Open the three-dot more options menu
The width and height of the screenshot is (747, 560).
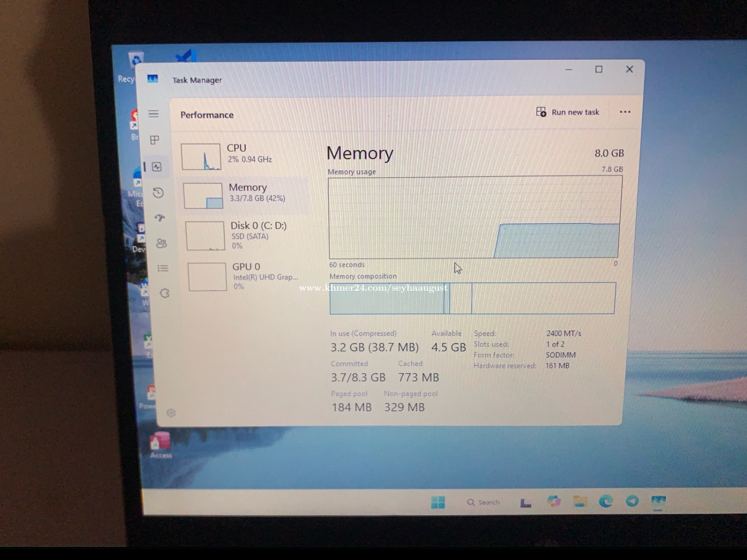coord(625,112)
